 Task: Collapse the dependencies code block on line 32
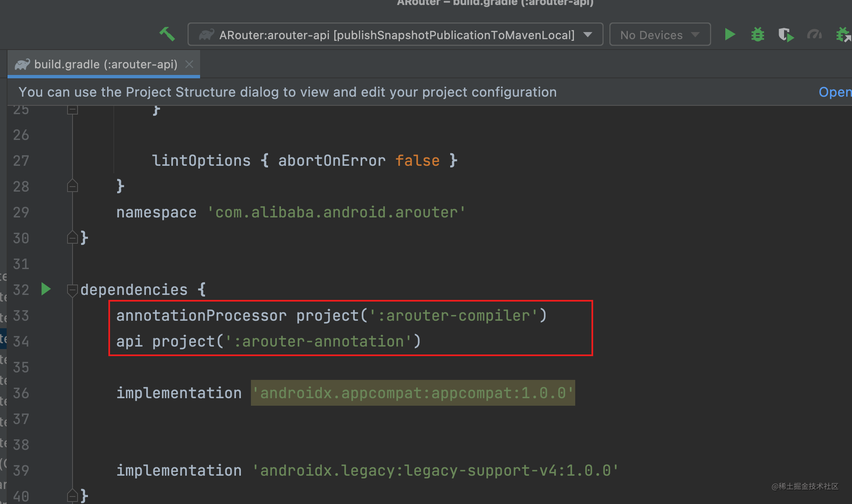tap(73, 289)
